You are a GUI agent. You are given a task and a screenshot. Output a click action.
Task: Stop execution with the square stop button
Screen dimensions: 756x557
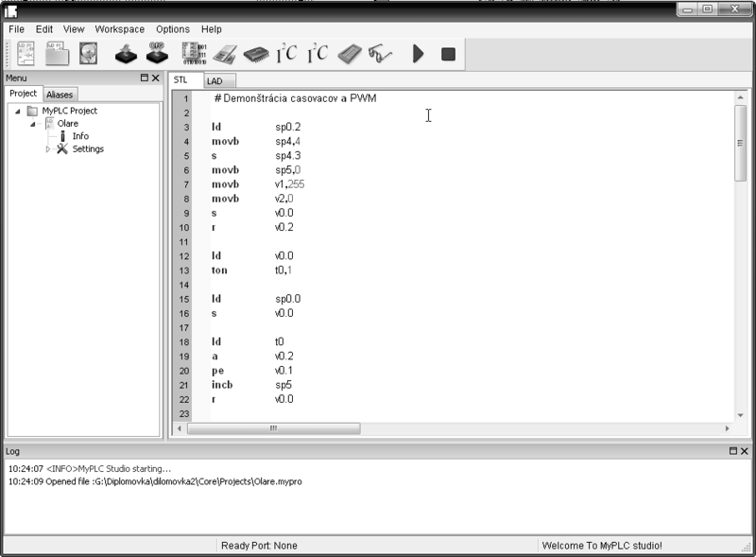448,54
